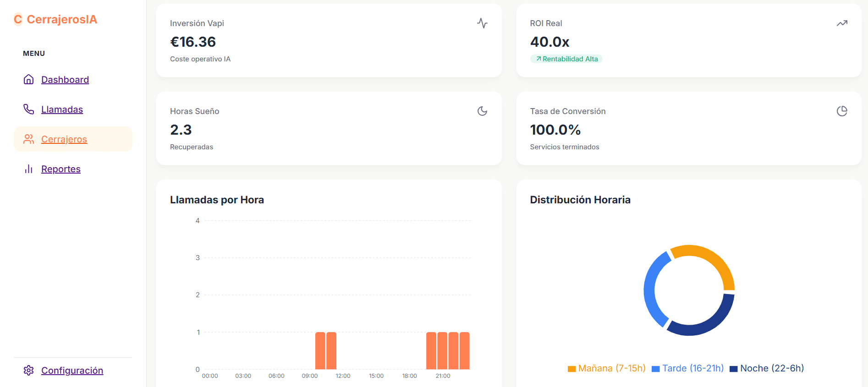Open Configuración settings link
This screenshot has height=387, width=868.
(72, 371)
